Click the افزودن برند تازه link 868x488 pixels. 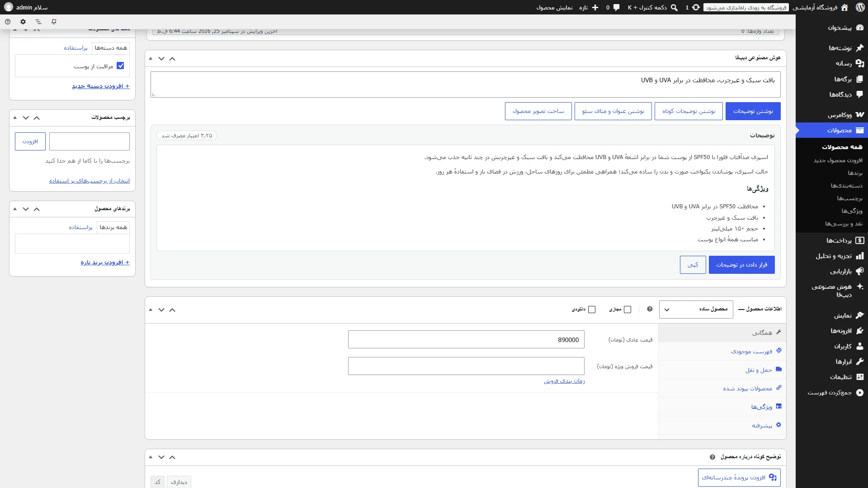click(x=105, y=263)
